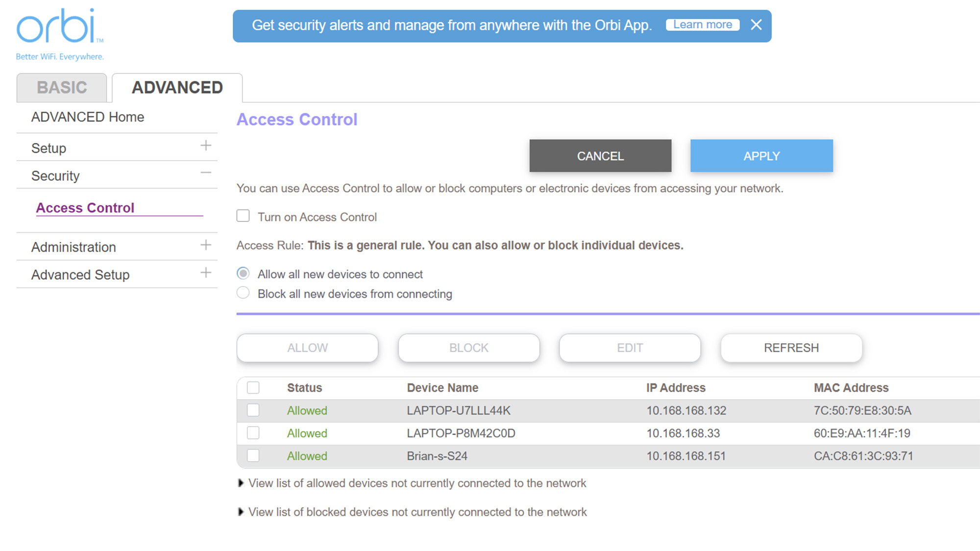
Task: Click the REFRESH button
Action: tap(791, 348)
